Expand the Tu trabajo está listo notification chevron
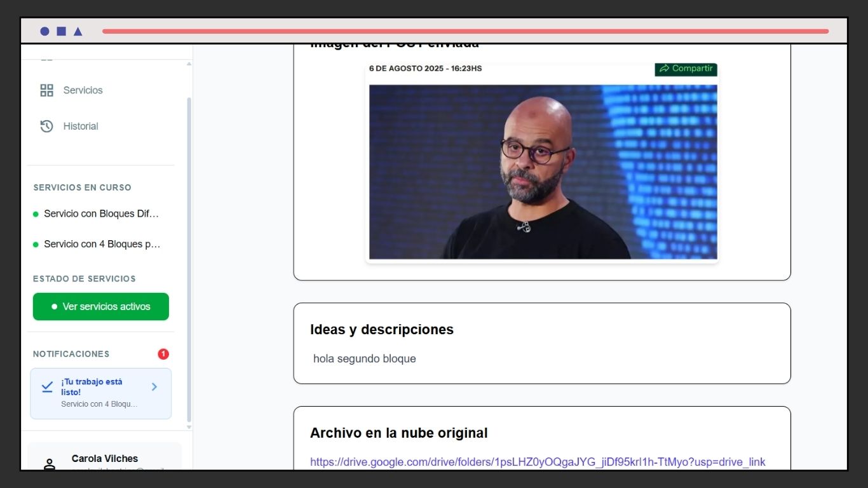 coord(154,386)
